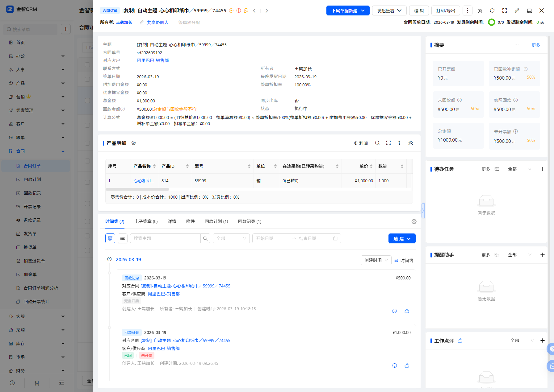Screen dimensions: 554x392
Task: Open customer link 阿里巴巴-销售部 in details
Action: [x=153, y=60]
